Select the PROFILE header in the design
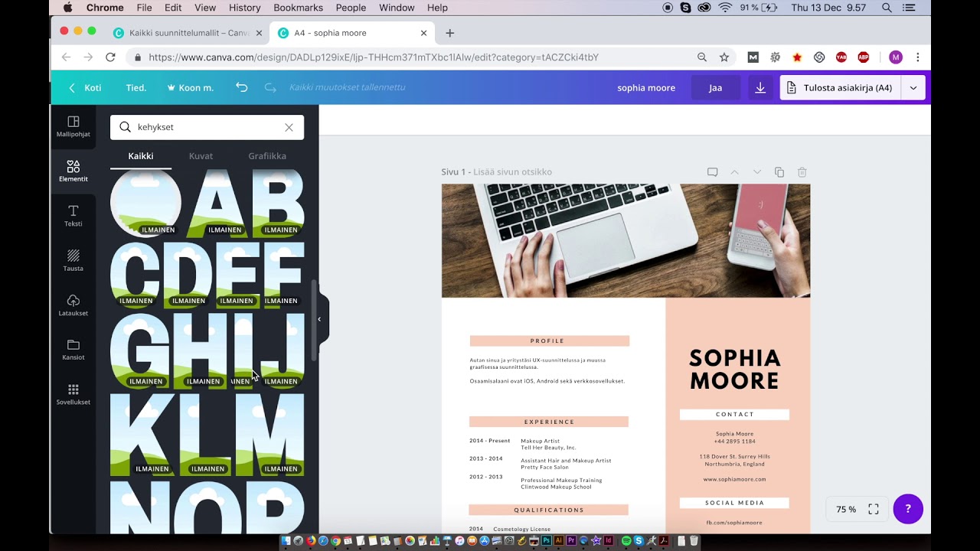The width and height of the screenshot is (980, 551). tap(549, 341)
